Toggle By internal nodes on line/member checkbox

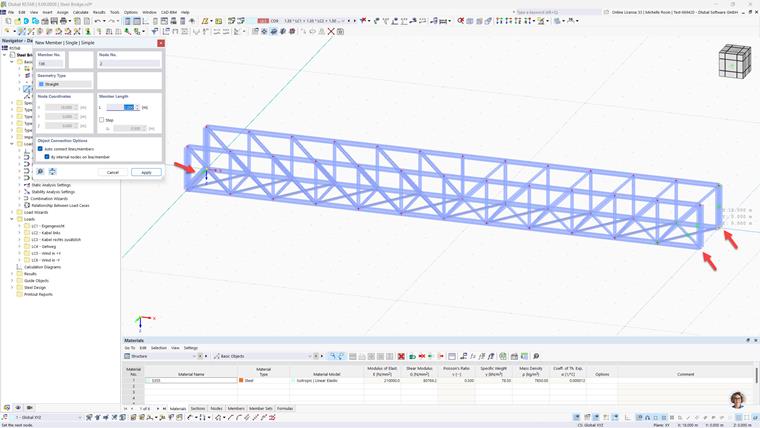point(47,157)
